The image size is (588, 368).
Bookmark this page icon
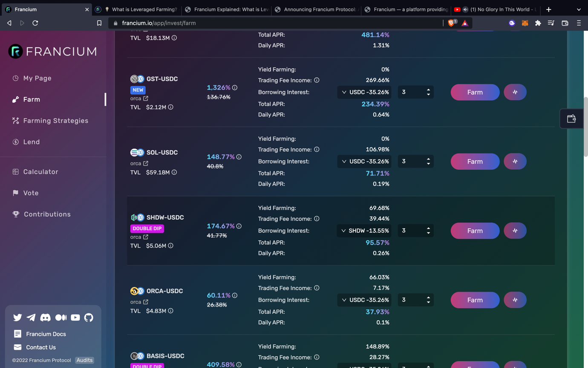99,23
